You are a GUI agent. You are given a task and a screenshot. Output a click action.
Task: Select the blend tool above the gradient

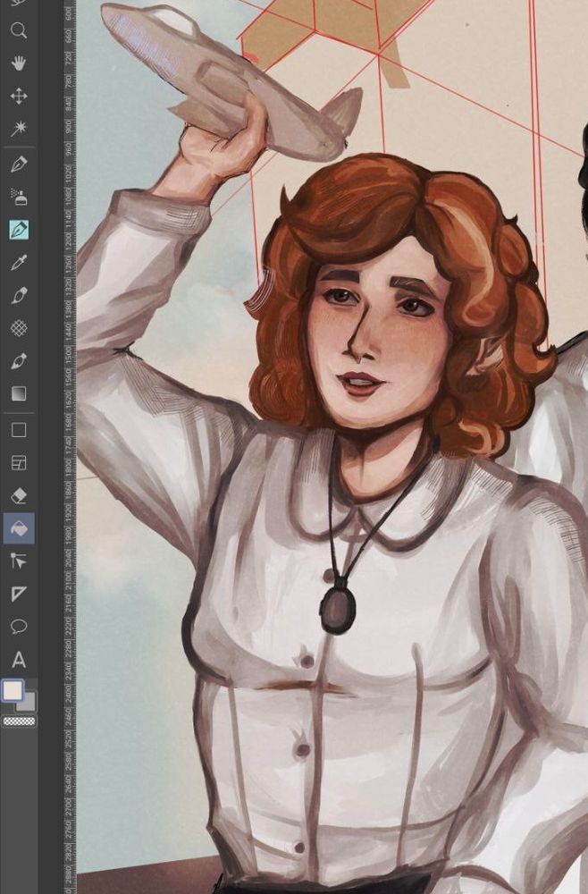click(x=19, y=361)
